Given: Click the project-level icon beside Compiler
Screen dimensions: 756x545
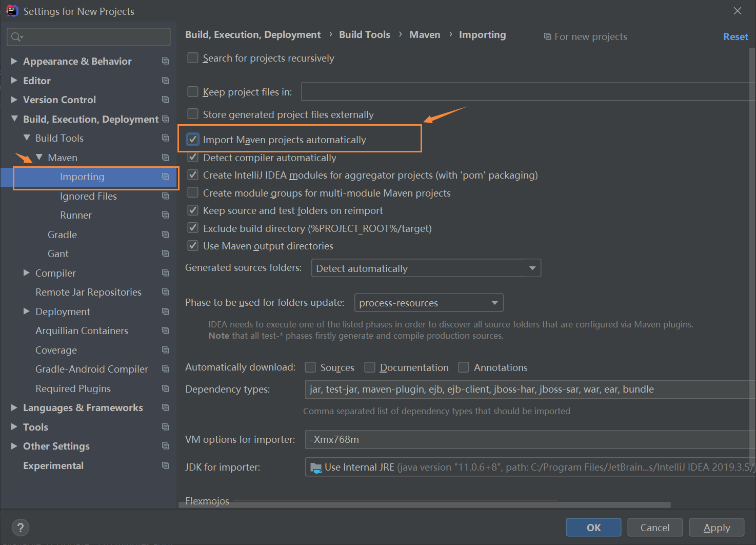Looking at the screenshot, I should (165, 273).
